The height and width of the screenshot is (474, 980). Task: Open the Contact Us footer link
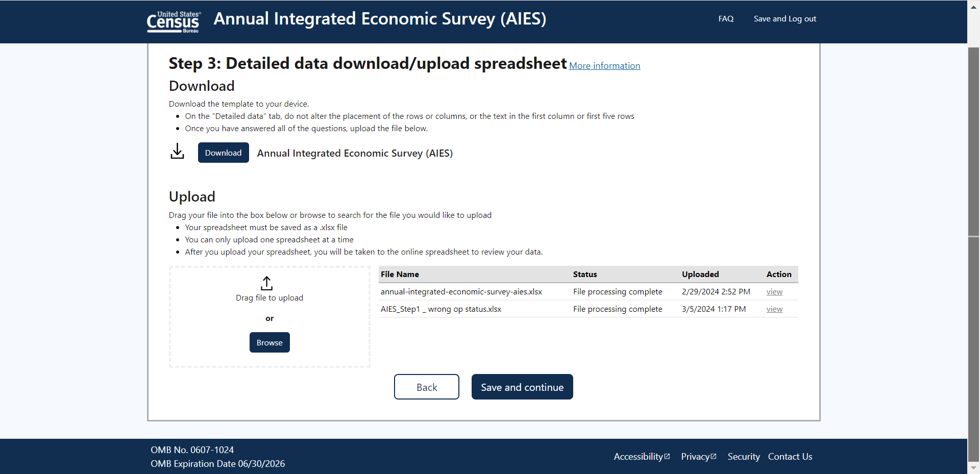click(790, 457)
